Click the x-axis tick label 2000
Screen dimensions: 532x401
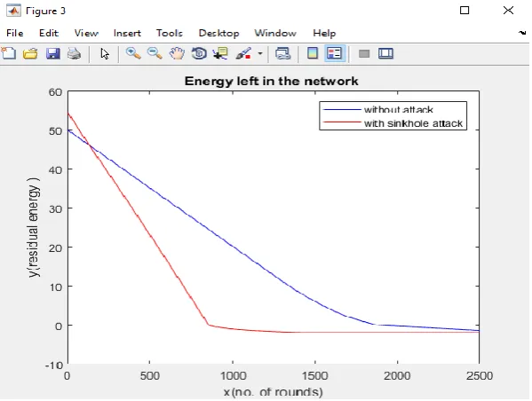397,376
